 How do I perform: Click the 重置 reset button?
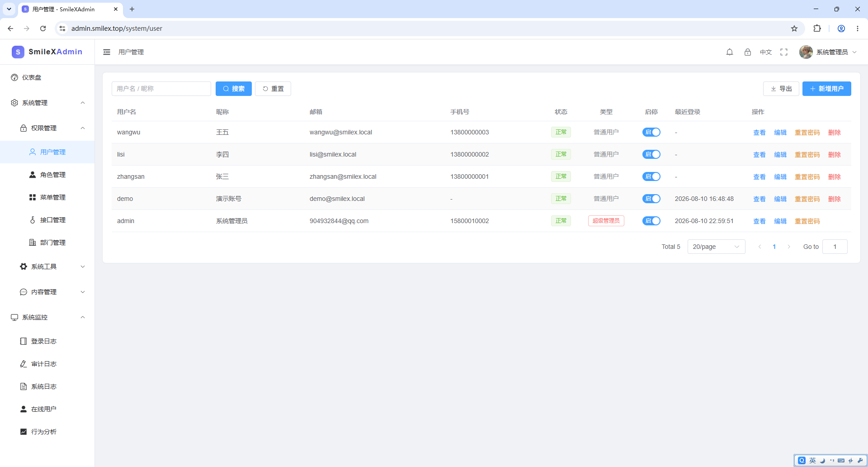[x=273, y=89]
